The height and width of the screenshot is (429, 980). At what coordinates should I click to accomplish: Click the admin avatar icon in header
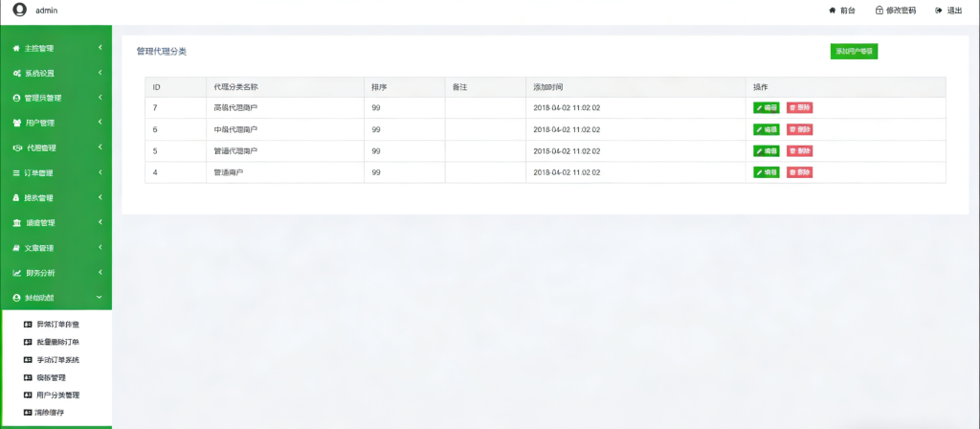click(20, 10)
